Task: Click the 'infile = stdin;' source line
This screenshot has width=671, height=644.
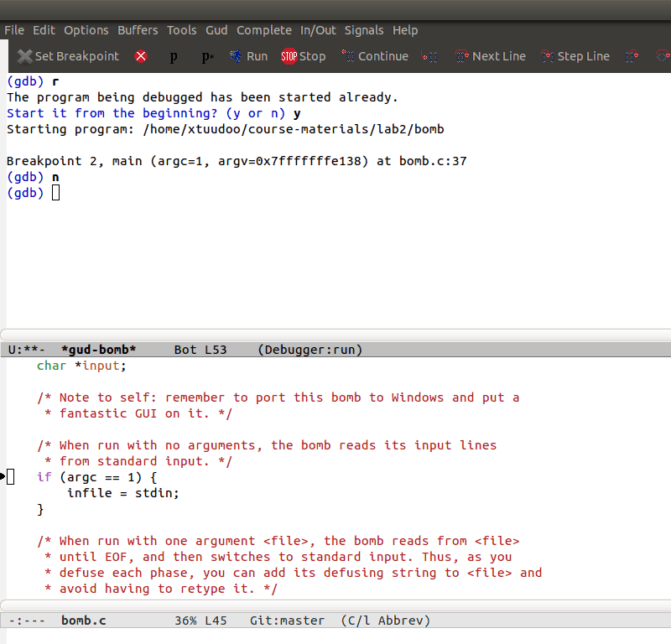Action: (123, 493)
